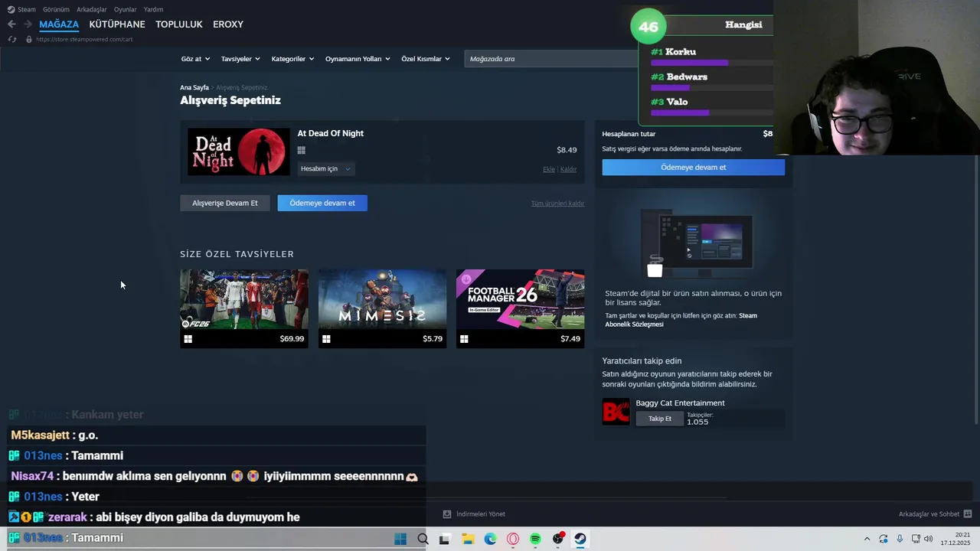Switch to the MAĞAZA tab
The width and height of the screenshot is (980, 551).
tap(59, 24)
